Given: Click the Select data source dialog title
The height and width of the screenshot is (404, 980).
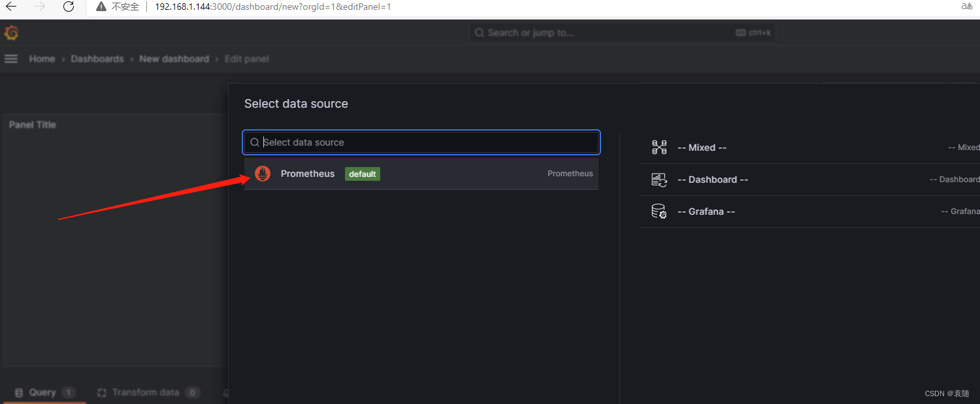Looking at the screenshot, I should tap(296, 104).
